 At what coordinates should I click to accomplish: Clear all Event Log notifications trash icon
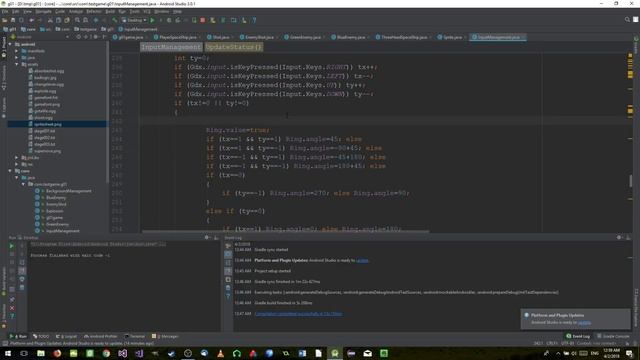(228, 288)
